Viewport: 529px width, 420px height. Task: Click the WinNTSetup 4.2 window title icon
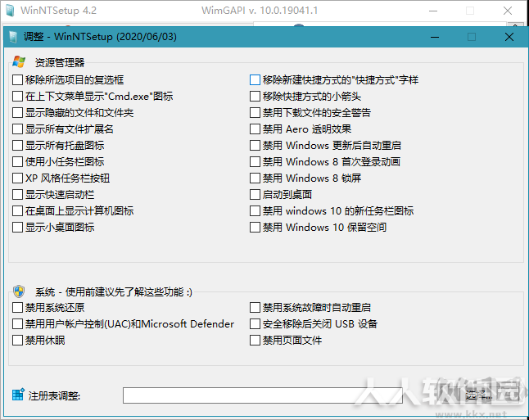tap(10, 11)
